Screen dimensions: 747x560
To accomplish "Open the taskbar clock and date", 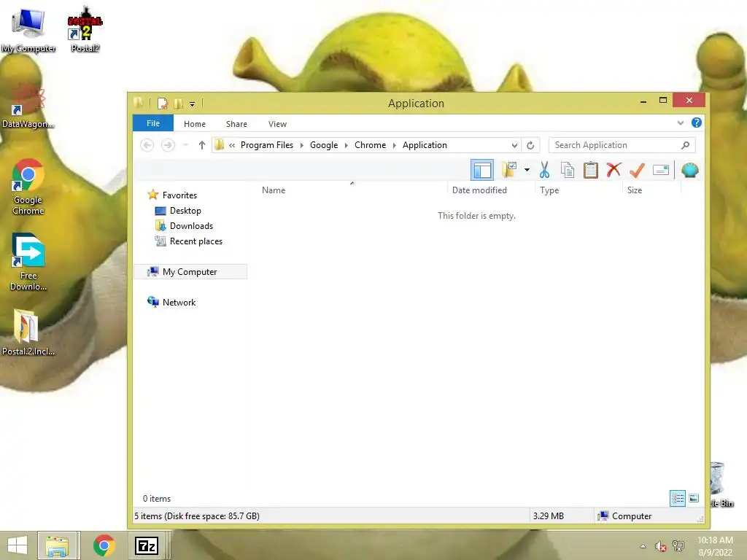I will pos(715,546).
